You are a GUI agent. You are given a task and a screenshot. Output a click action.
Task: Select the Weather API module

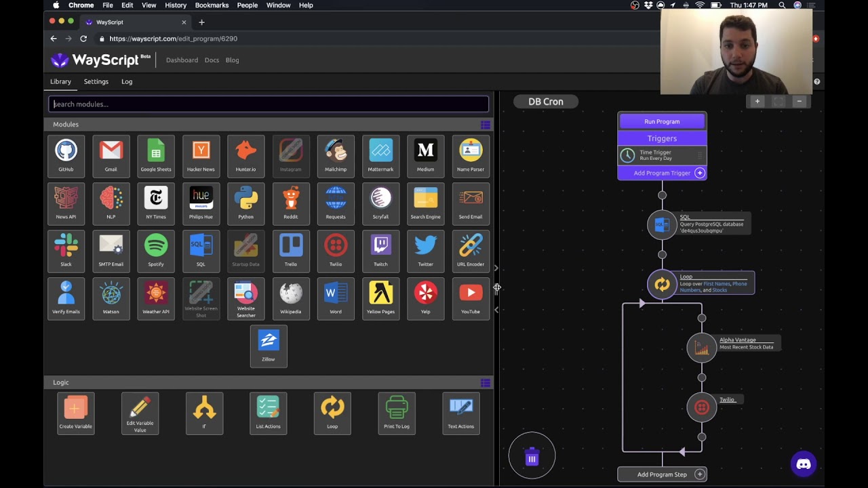point(156,298)
